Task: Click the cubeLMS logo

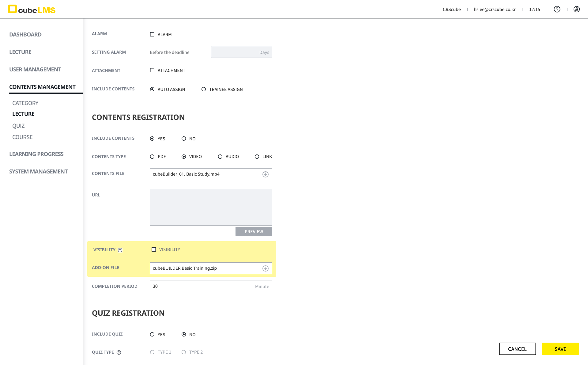Action: (32, 10)
